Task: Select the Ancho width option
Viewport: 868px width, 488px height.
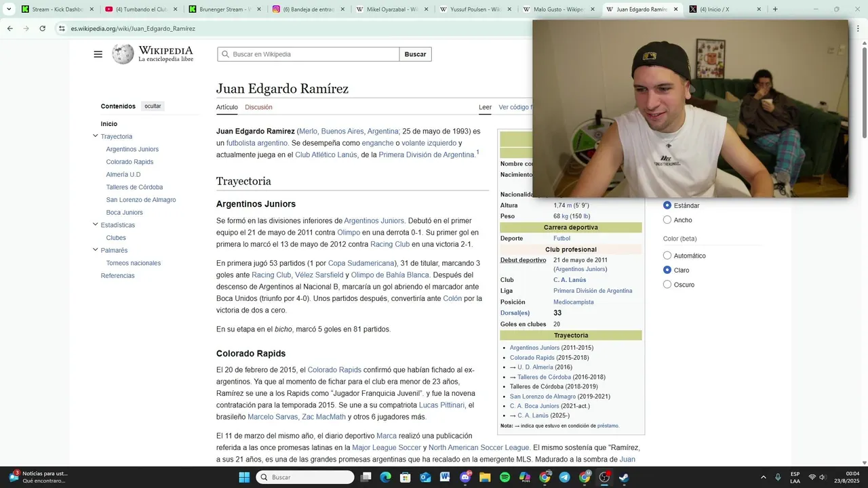Action: (667, 220)
